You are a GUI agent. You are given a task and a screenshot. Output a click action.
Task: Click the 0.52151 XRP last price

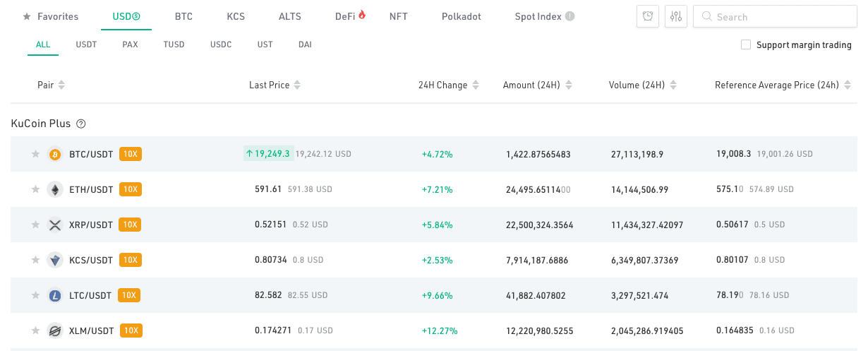coord(271,225)
